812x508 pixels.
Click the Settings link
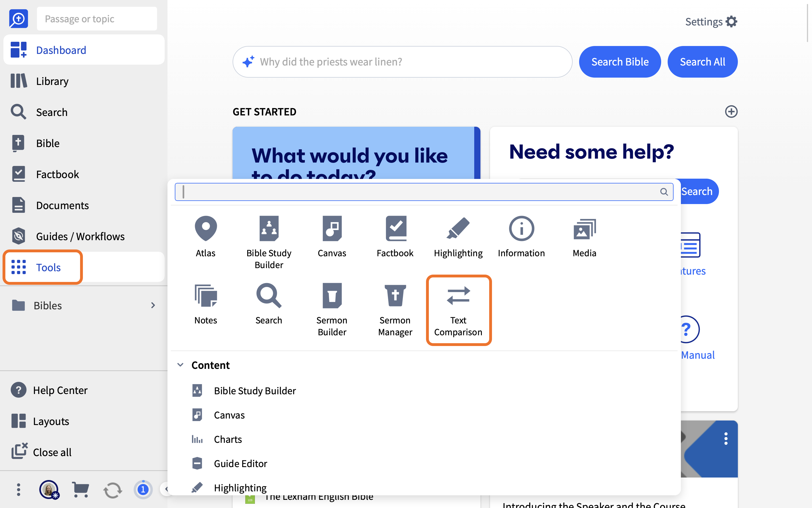click(704, 21)
